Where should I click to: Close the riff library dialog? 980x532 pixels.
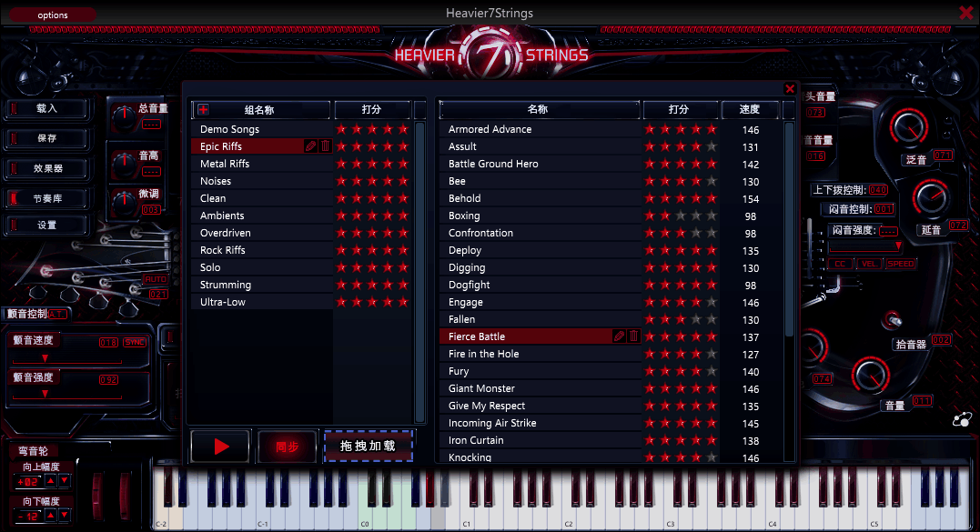point(790,89)
